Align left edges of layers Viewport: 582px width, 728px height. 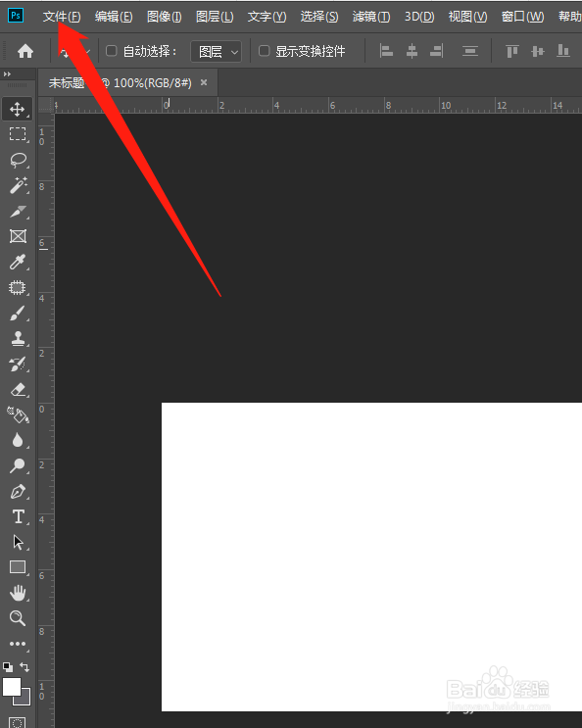click(386, 51)
